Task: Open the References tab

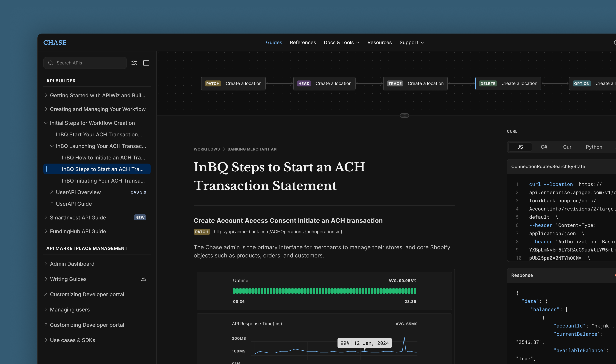Action: click(303, 42)
